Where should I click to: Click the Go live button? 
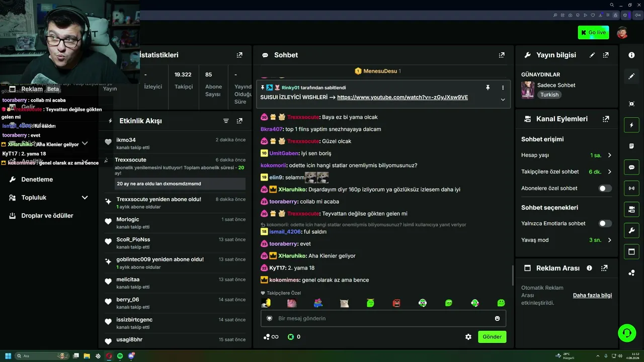click(594, 33)
